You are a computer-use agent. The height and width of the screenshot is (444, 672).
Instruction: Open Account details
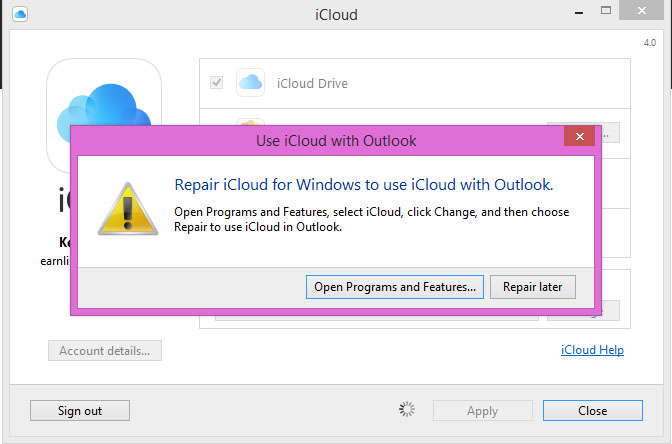pos(105,351)
